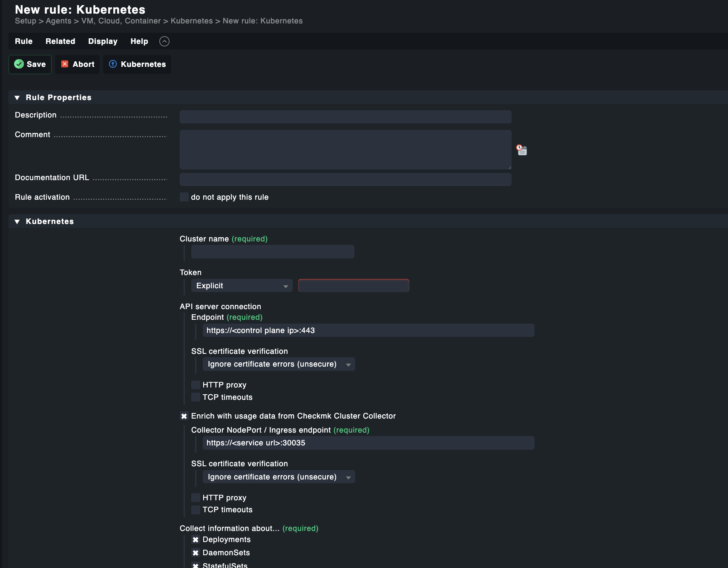
Task: Uncheck 'Enrich with usage data from Checkmk Cluster Collector'
Action: [x=184, y=416]
